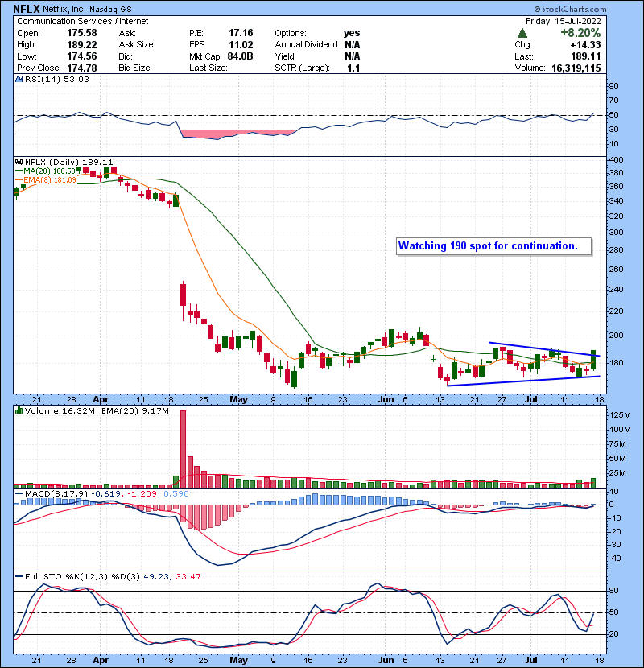The height and width of the screenshot is (668, 644).
Task: Click the 260 price axis label
Action: pos(617,270)
